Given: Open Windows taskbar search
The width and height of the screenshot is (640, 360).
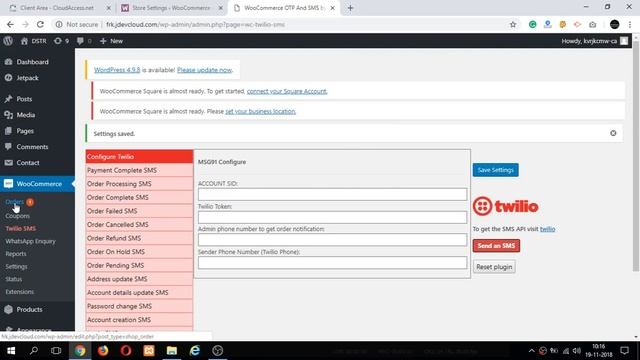Looking at the screenshot, I should (x=34, y=351).
